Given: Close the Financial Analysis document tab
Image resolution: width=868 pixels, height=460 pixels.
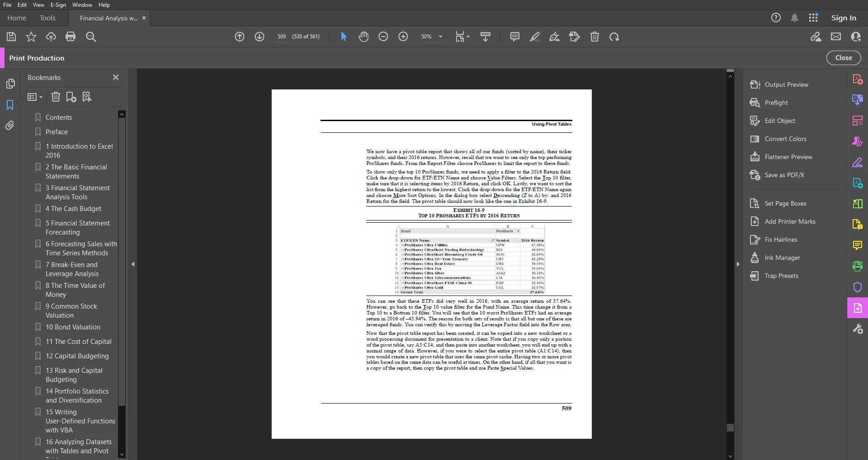Looking at the screenshot, I should 144,18.
